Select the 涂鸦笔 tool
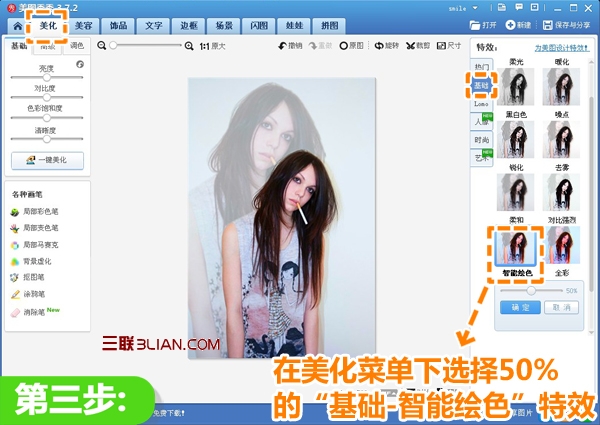600x425 pixels. click(28, 294)
